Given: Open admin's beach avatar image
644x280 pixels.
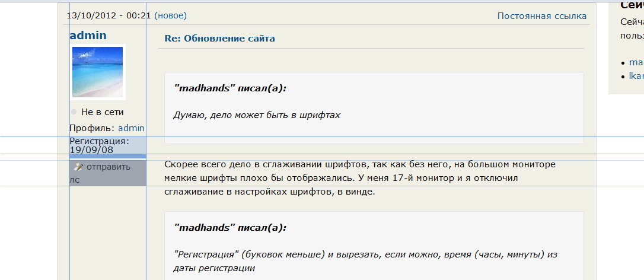Looking at the screenshot, I should pyautogui.click(x=97, y=72).
